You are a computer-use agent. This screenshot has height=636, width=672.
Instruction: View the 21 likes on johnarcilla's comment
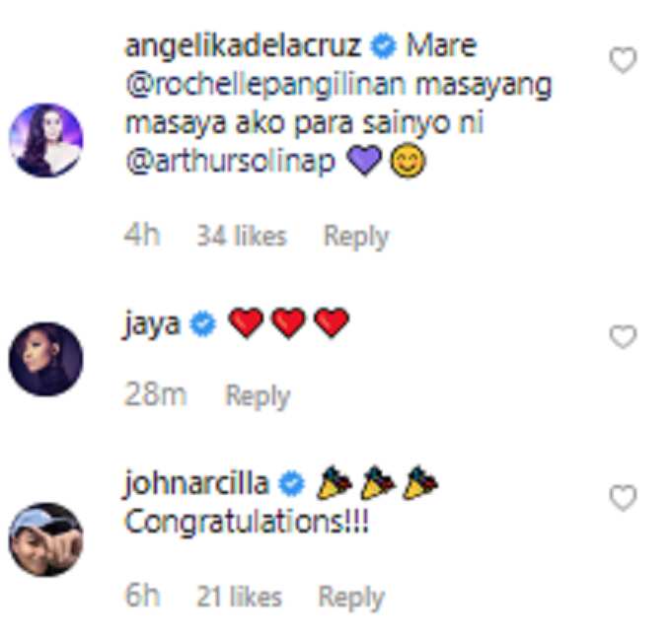coord(239,597)
